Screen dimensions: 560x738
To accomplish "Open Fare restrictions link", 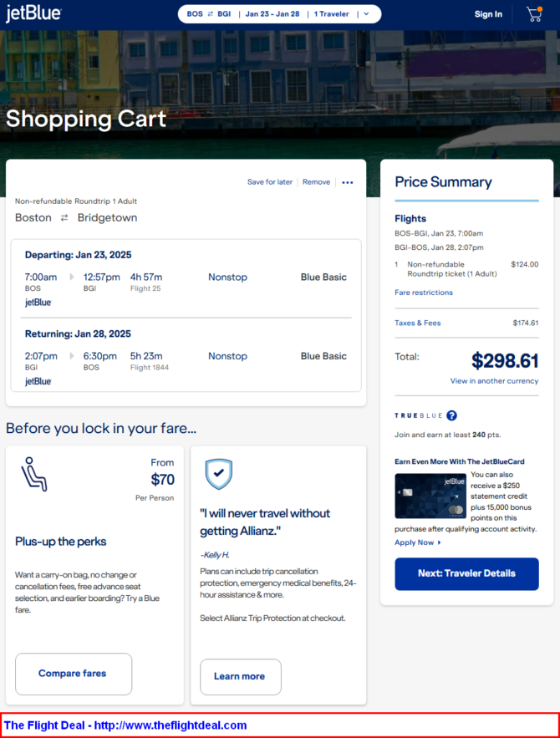I will (424, 293).
